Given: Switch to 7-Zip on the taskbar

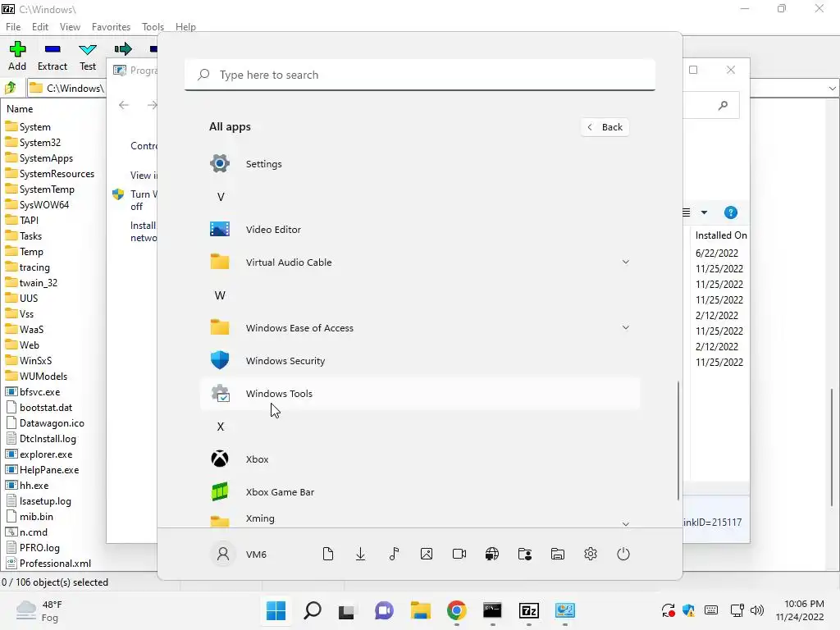Looking at the screenshot, I should tap(529, 610).
